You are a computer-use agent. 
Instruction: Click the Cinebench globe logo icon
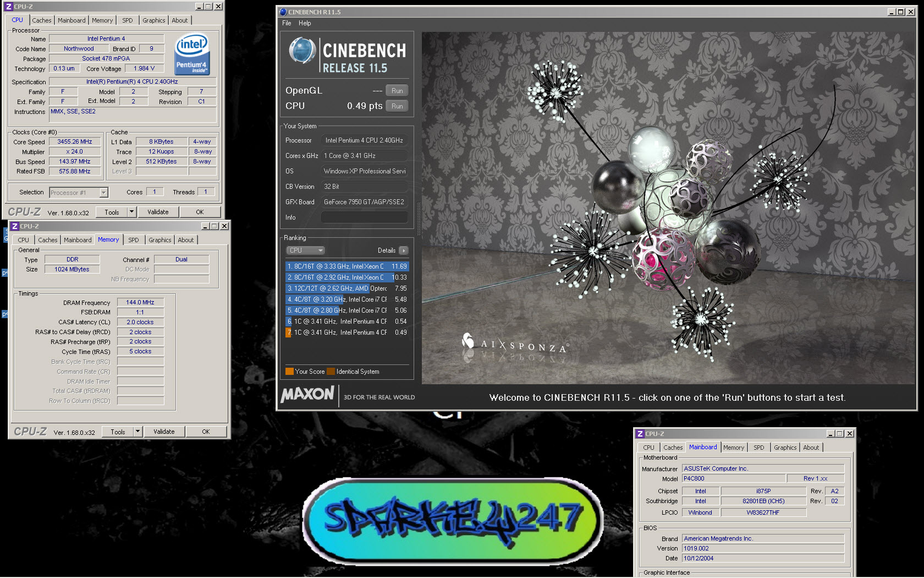[302, 51]
